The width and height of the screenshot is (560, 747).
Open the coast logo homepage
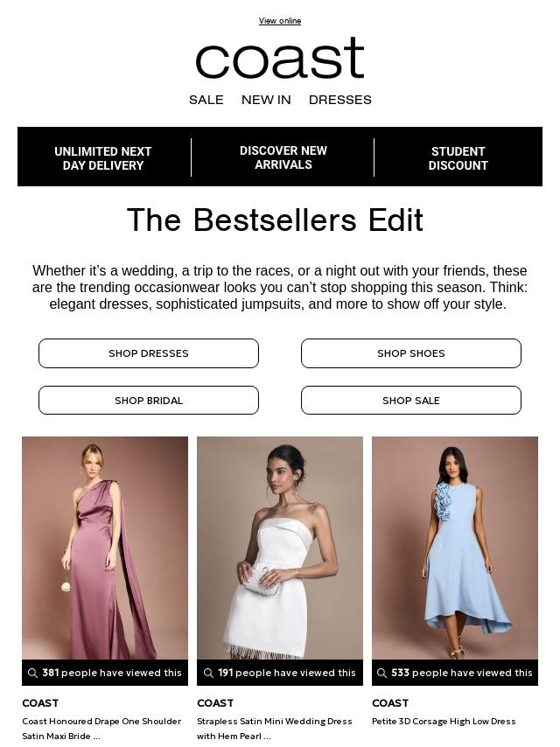click(280, 58)
